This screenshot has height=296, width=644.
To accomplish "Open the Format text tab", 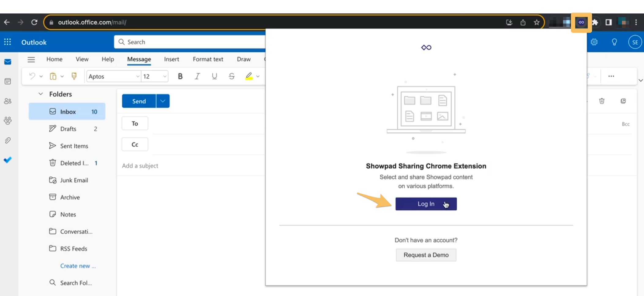I will (x=208, y=59).
